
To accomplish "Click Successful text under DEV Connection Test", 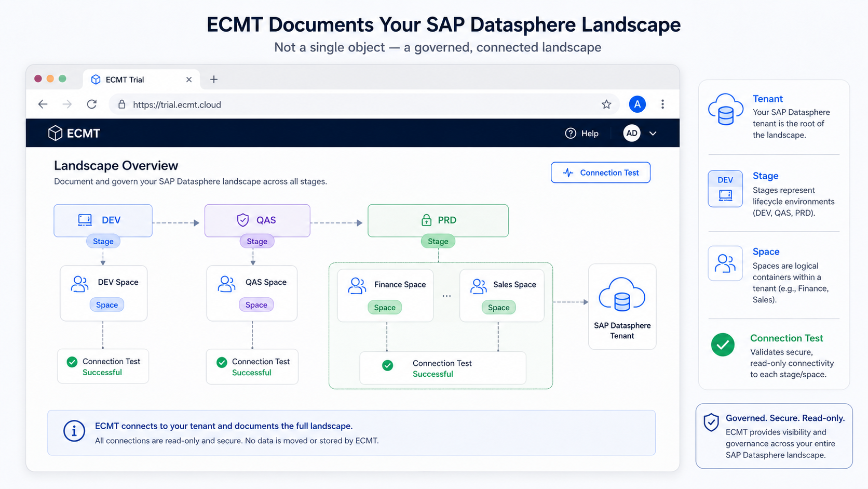I will tap(102, 373).
